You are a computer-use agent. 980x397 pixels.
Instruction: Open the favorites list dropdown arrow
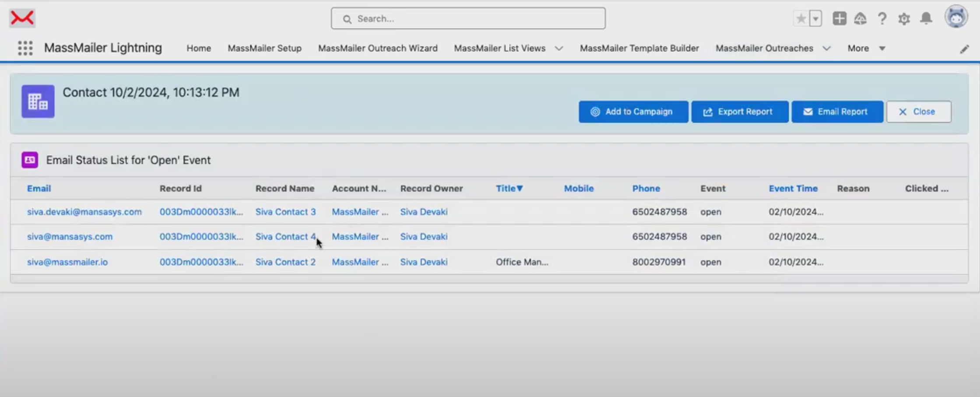(x=815, y=18)
